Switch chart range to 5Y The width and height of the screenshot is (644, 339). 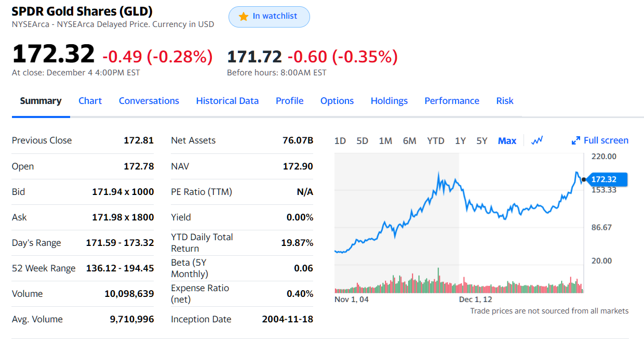click(482, 141)
